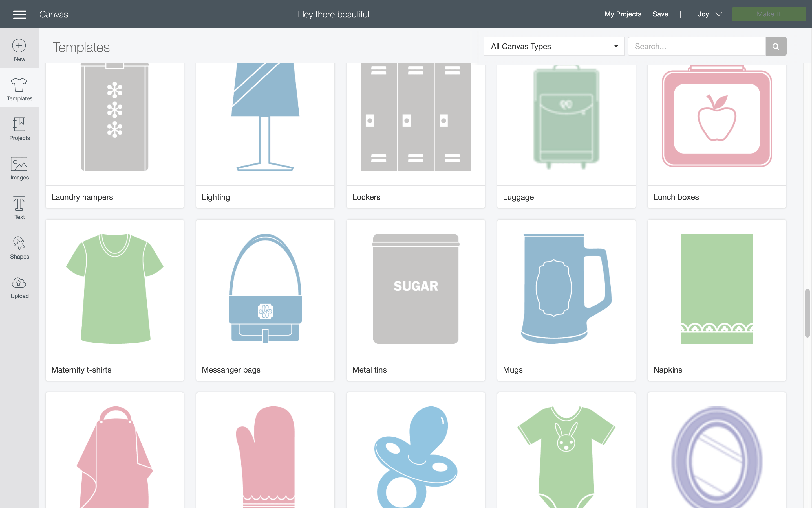This screenshot has width=812, height=508.
Task: Select the Maternity t-shirts template thumbnail
Action: [115, 289]
